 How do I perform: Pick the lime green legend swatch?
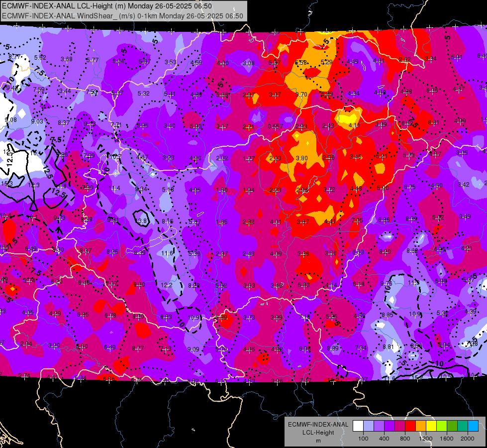pyautogui.click(x=442, y=426)
